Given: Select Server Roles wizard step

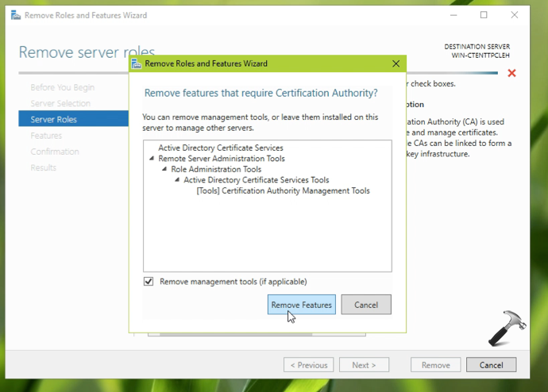Looking at the screenshot, I should (x=73, y=119).
